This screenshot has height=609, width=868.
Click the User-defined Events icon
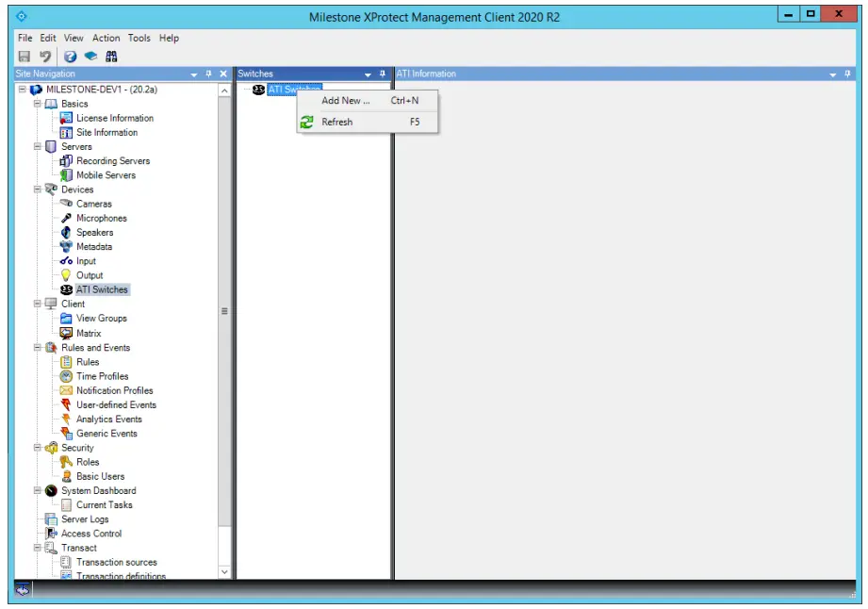66,404
